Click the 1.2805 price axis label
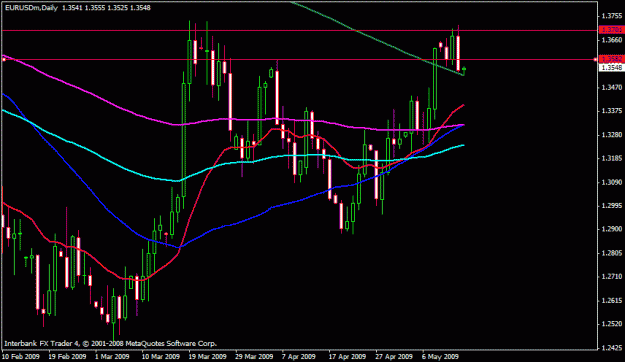 (611, 253)
